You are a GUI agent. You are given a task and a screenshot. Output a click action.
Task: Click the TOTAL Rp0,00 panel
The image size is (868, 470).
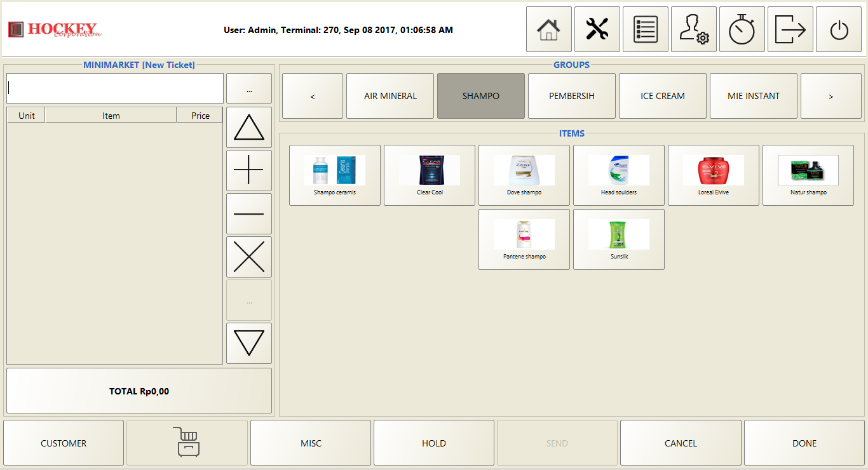[x=139, y=391]
